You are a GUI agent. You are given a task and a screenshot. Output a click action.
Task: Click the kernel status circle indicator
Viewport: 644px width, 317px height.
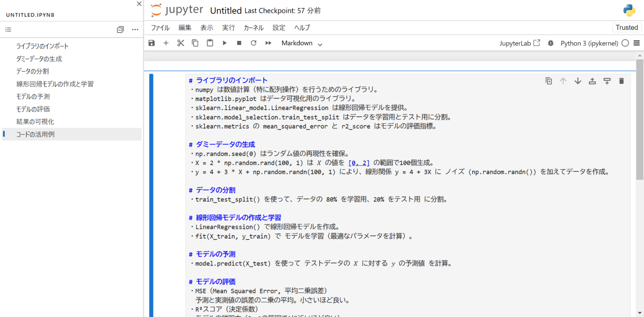tap(625, 43)
